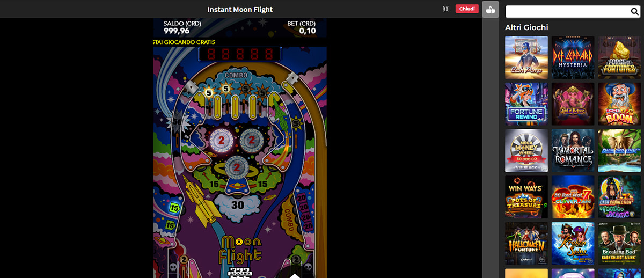Click the center bumper marked 2
Screen dimensions: 644x278
click(x=236, y=168)
